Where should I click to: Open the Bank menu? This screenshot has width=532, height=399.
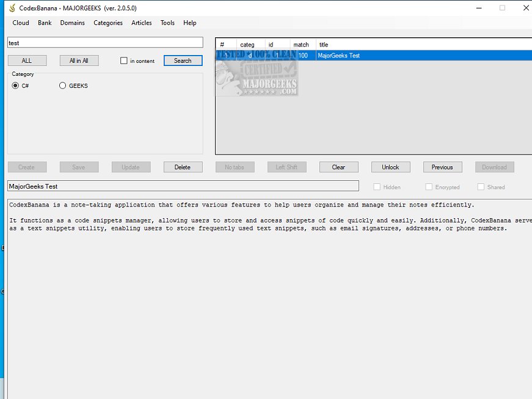click(45, 23)
